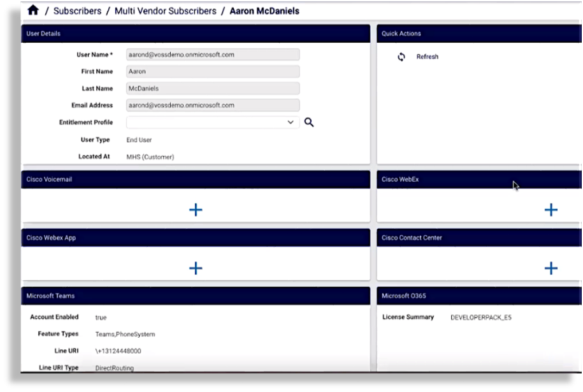Open the Subscribers breadcrumb link
Image resolution: width=583 pixels, height=392 pixels.
tap(77, 10)
